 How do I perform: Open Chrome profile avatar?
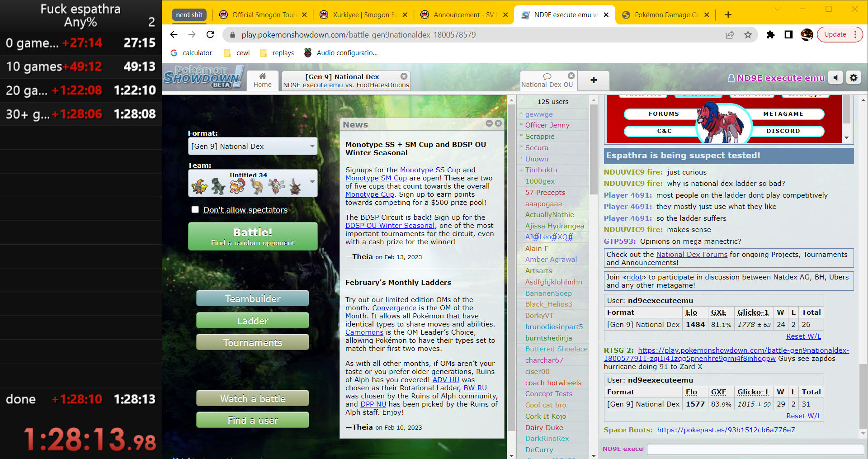[x=807, y=35]
